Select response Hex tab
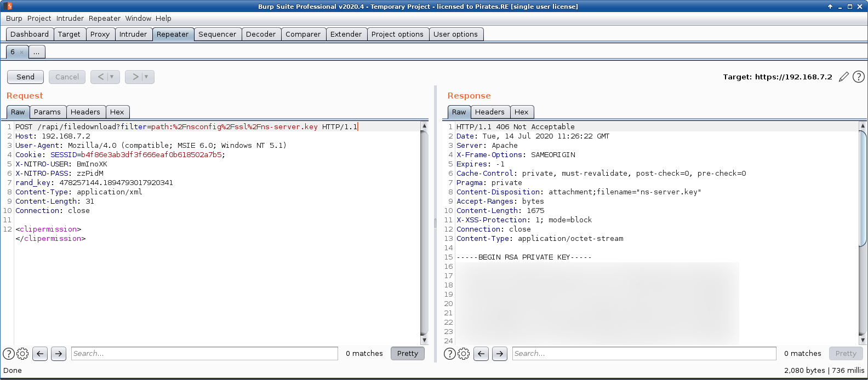Image resolution: width=868 pixels, height=380 pixels. tap(522, 112)
